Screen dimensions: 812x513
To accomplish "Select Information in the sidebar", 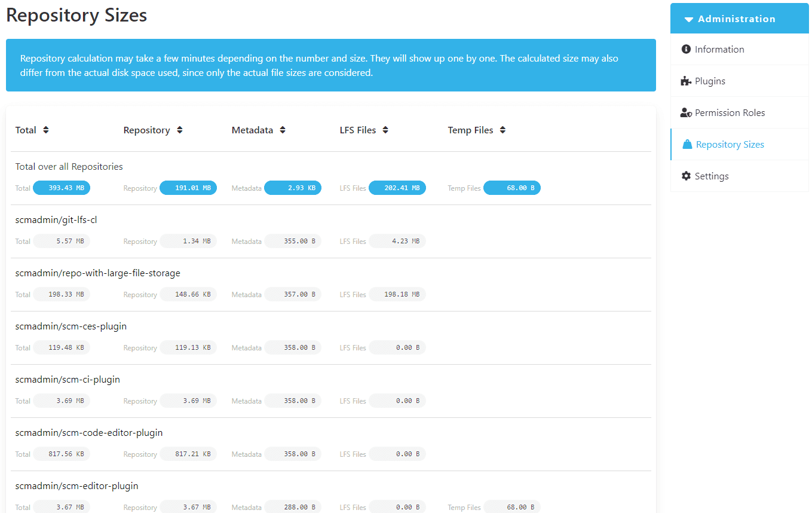I will coord(719,49).
